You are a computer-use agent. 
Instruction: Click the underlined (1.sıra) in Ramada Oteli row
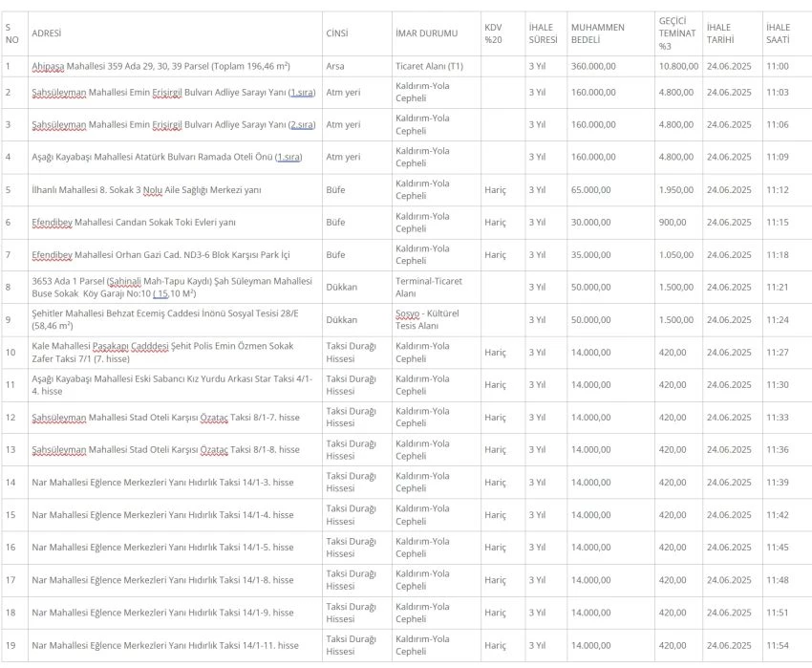tap(288, 157)
